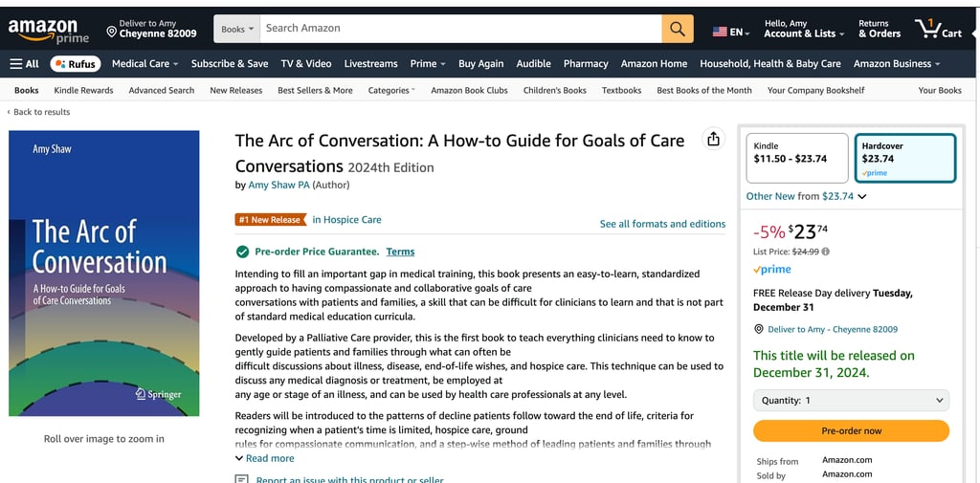Open Pre-order guarantee Terms link
Screen dimensions: 980x483
pyautogui.click(x=400, y=252)
